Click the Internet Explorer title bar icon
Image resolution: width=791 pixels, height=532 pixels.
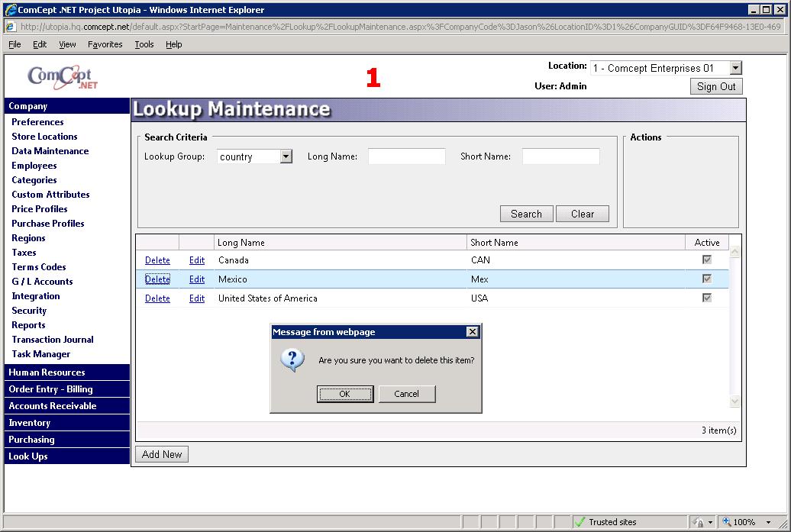point(11,10)
